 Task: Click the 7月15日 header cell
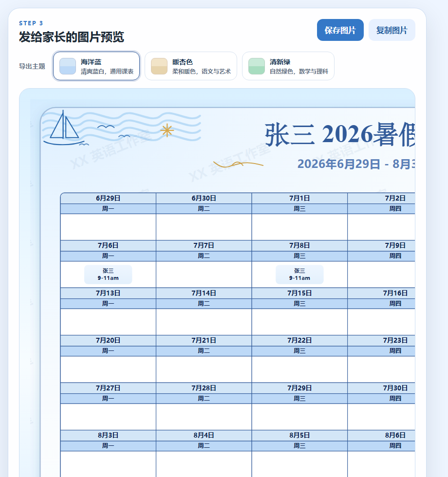pos(299,293)
